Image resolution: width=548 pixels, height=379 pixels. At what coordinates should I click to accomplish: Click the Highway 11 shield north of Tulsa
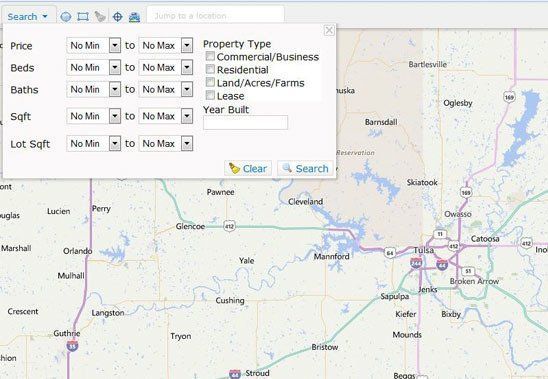coord(440,234)
